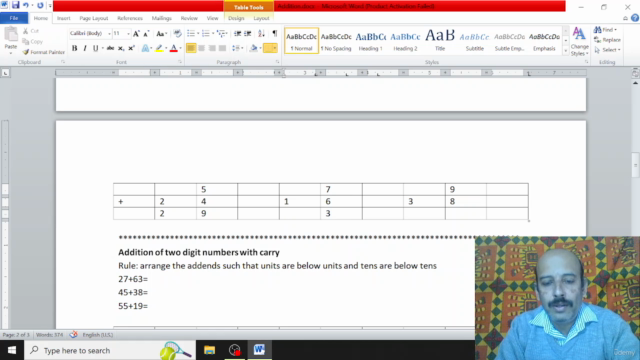Switch to the Insert tab

[63, 18]
